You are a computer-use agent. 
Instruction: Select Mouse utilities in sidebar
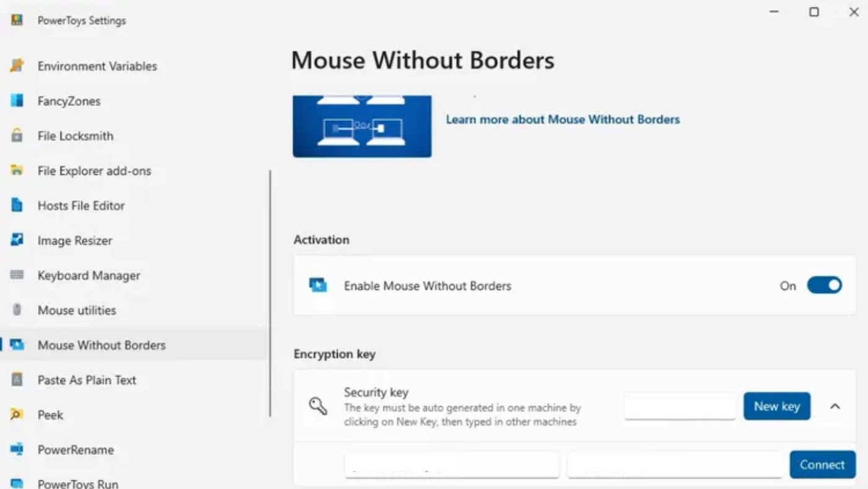click(x=77, y=310)
